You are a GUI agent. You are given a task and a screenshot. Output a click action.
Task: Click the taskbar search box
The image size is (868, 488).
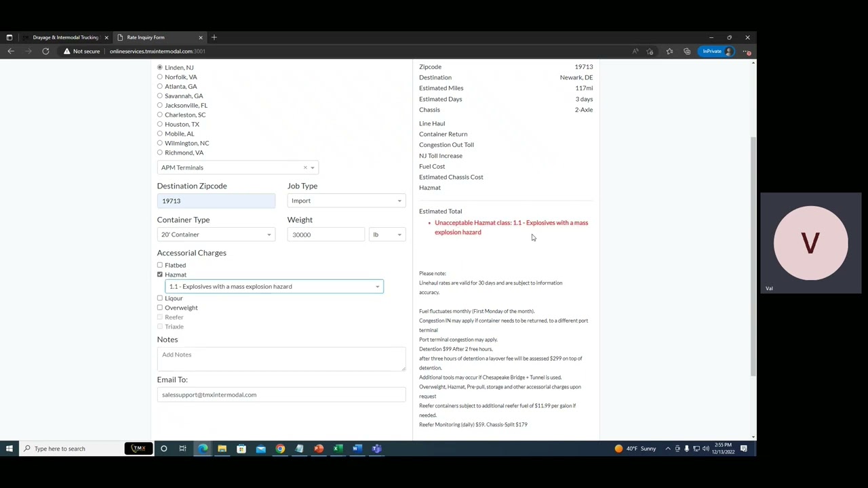71,449
